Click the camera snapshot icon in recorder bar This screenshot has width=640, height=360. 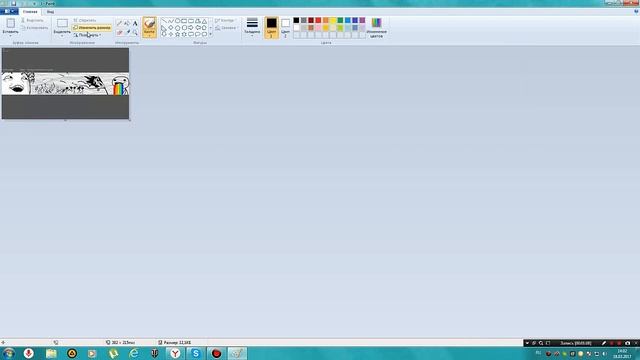pyautogui.click(x=627, y=343)
